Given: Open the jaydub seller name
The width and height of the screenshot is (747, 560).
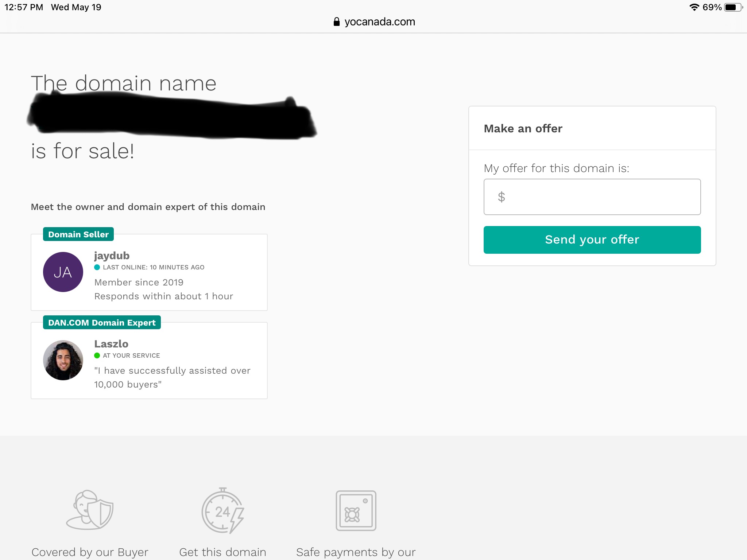Looking at the screenshot, I should click(x=112, y=256).
